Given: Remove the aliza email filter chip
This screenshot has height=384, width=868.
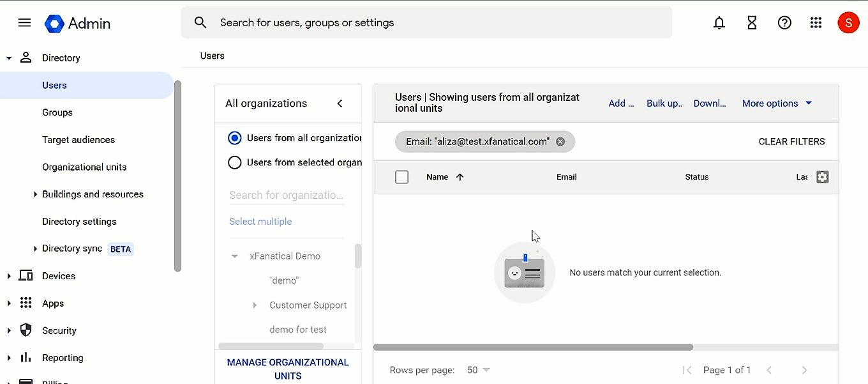Looking at the screenshot, I should (560, 141).
